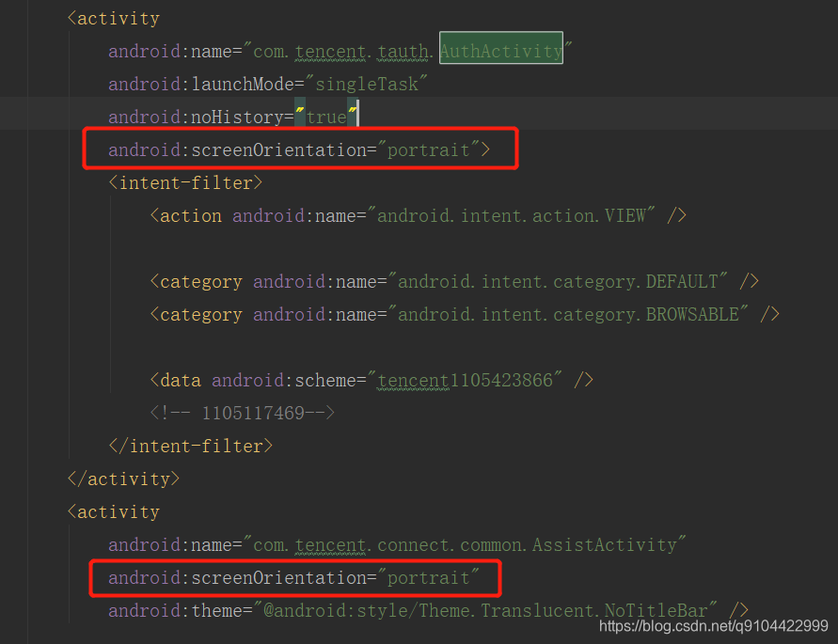Viewport: 838px width, 644px height.
Task: Click android:launchMode attribute name
Action: 201,84
